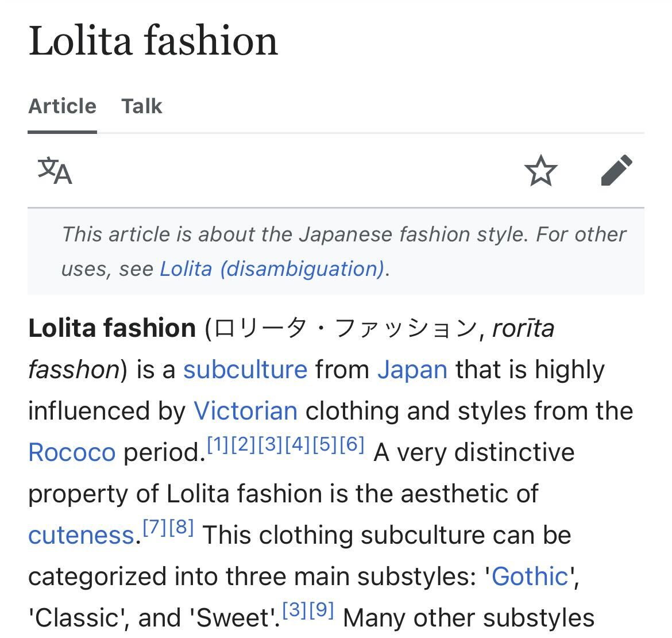Select the Article tab
This screenshot has height=638, width=672.
click(62, 106)
